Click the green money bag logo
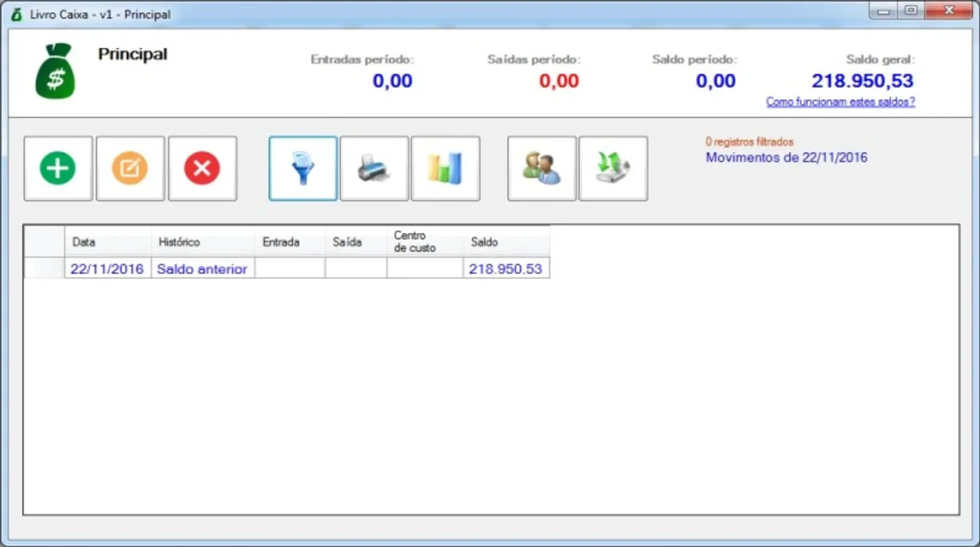 55,71
